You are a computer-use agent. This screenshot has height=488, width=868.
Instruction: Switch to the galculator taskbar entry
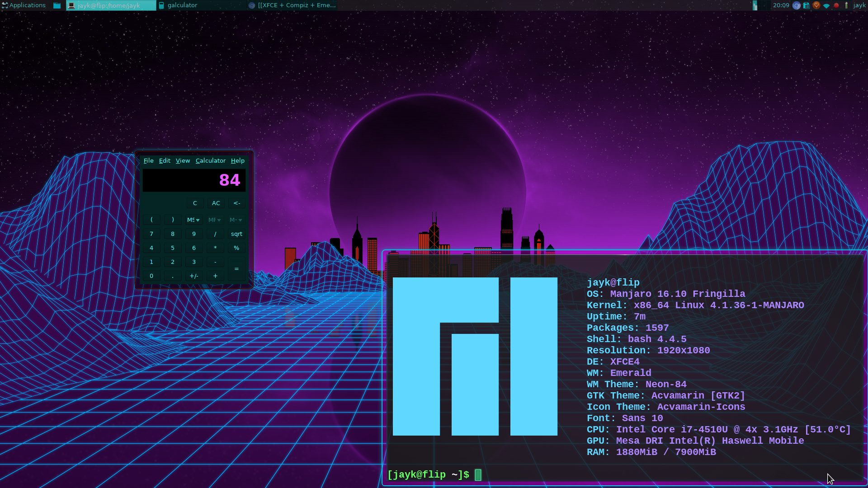tap(202, 5)
